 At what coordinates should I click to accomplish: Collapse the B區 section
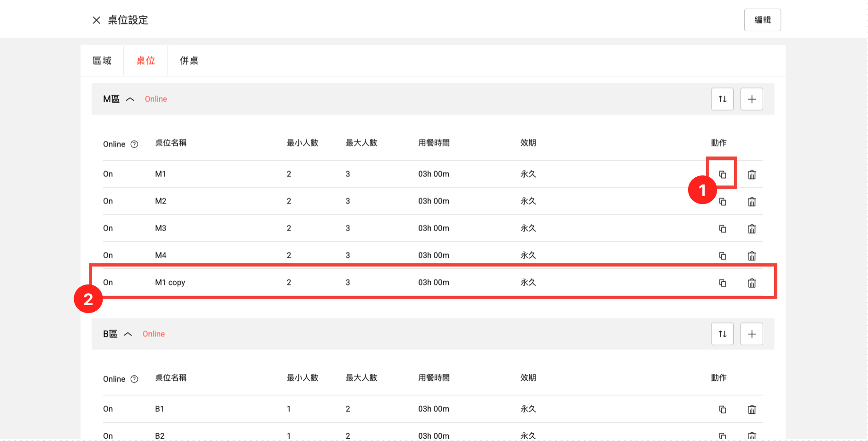point(128,334)
